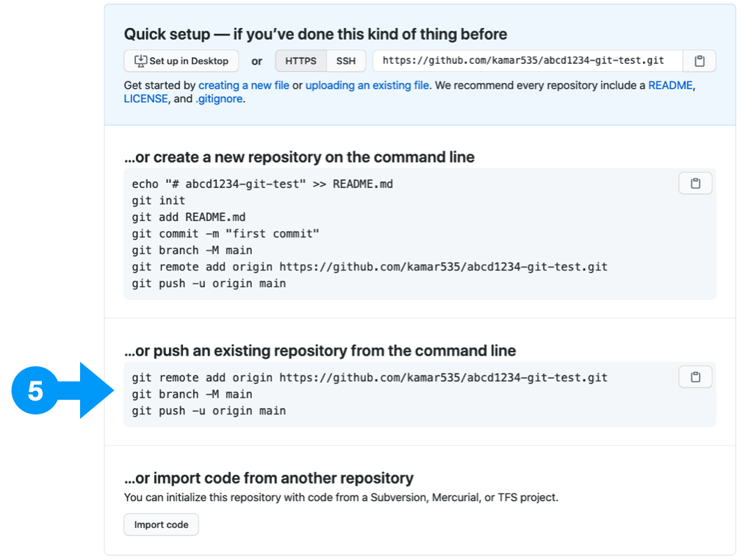Visit the .gitignore link

pyautogui.click(x=219, y=98)
